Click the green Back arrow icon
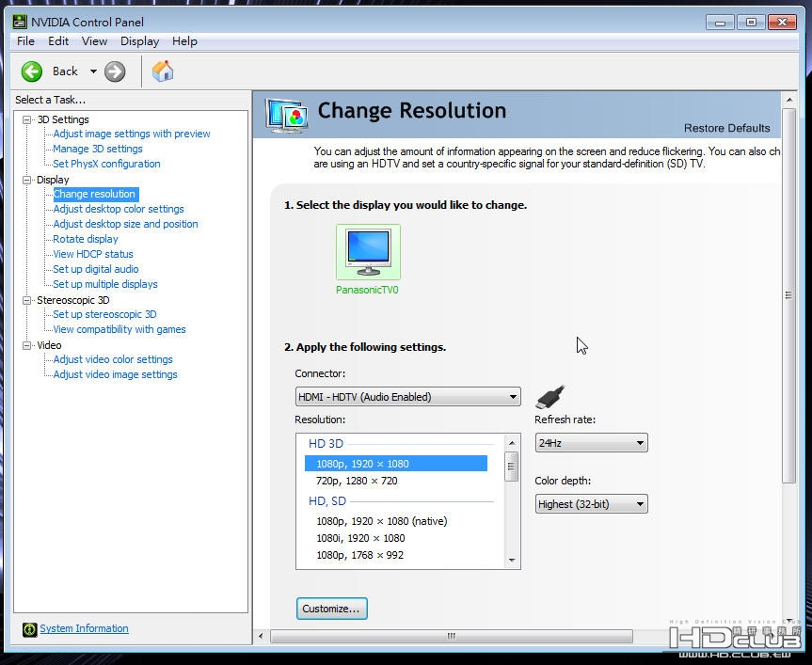 [32, 71]
